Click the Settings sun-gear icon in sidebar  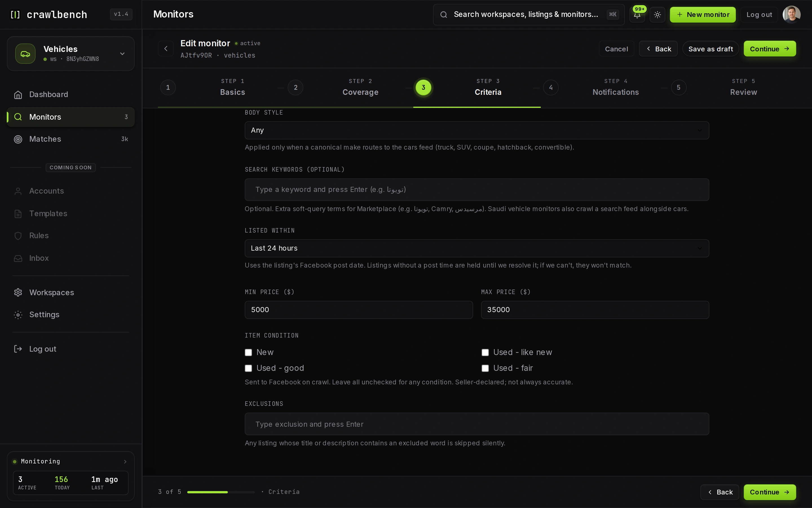pyautogui.click(x=18, y=315)
